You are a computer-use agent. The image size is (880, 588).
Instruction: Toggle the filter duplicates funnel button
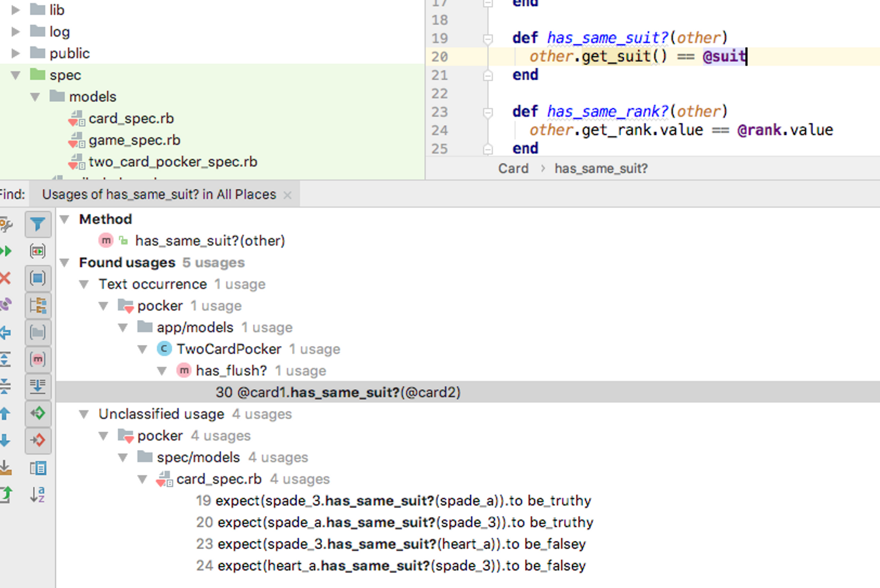pos(37,225)
